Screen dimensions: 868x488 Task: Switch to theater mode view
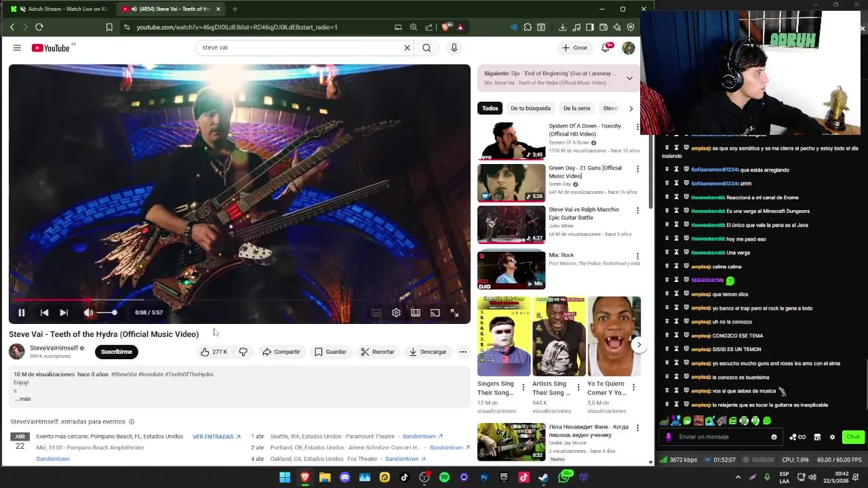(x=416, y=312)
